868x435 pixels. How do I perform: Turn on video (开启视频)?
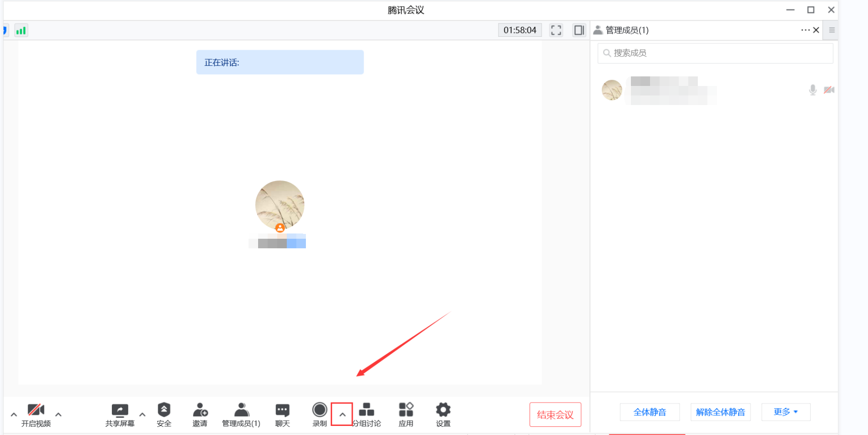[x=36, y=415]
